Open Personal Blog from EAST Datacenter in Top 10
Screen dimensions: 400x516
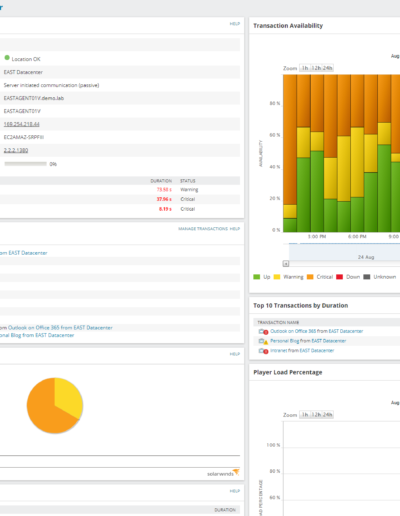(x=308, y=341)
